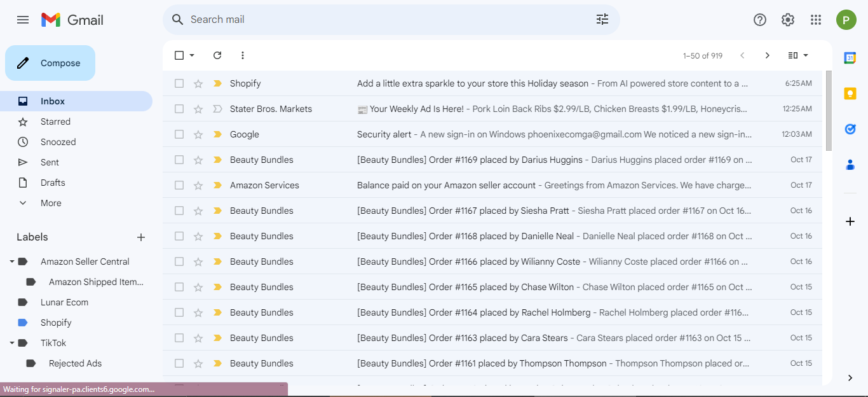Viewport: 868px width, 397px height.
Task: Open Order #1163 Cara Stears email
Action: click(x=492, y=338)
